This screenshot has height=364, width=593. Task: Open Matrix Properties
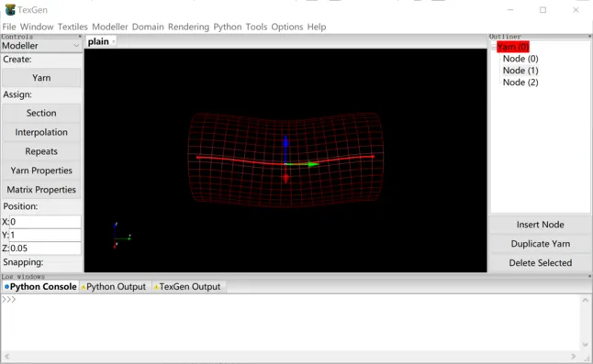pos(41,190)
